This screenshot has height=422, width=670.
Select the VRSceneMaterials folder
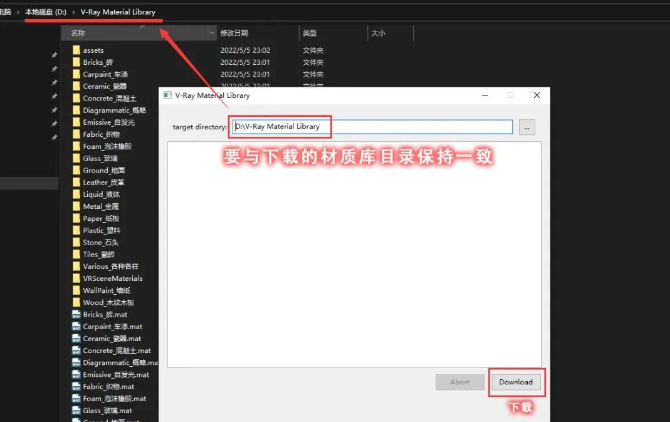tap(112, 278)
